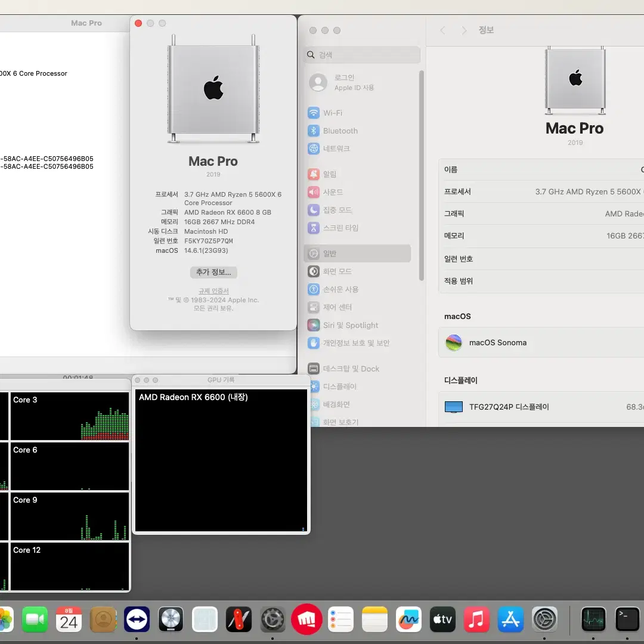Click 16GB 2667 MHz DDR4 memory text
Image resolution: width=644 pixels, height=644 pixels.
tap(219, 221)
